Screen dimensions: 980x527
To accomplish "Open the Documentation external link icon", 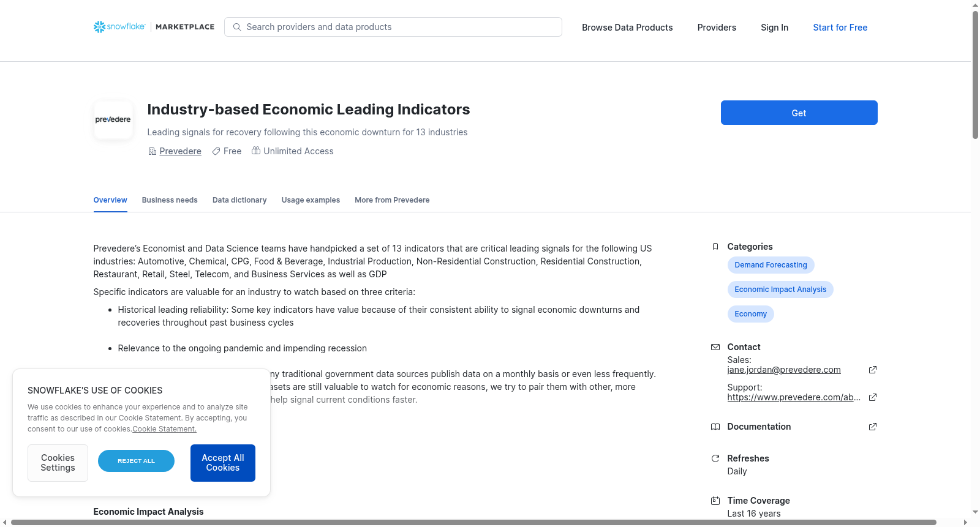I will [x=873, y=427].
